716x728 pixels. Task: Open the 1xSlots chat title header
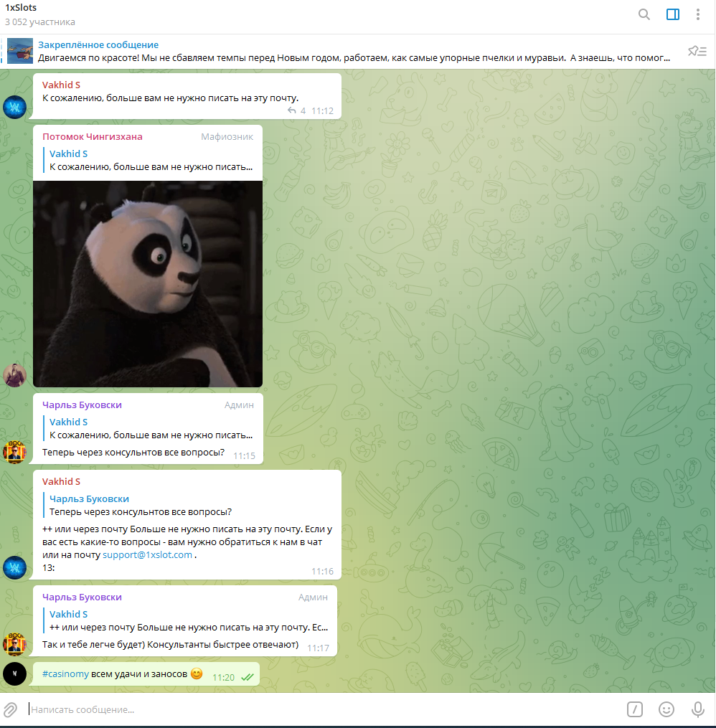click(21, 7)
